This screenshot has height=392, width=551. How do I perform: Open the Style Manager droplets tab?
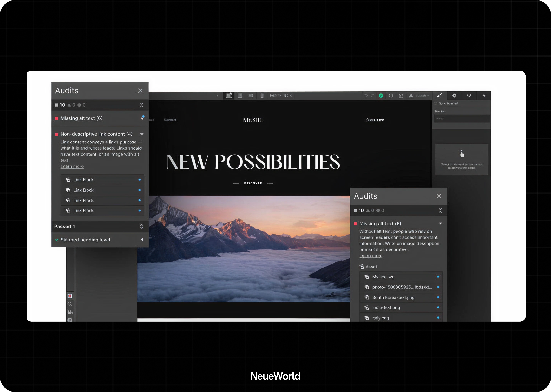pos(469,96)
